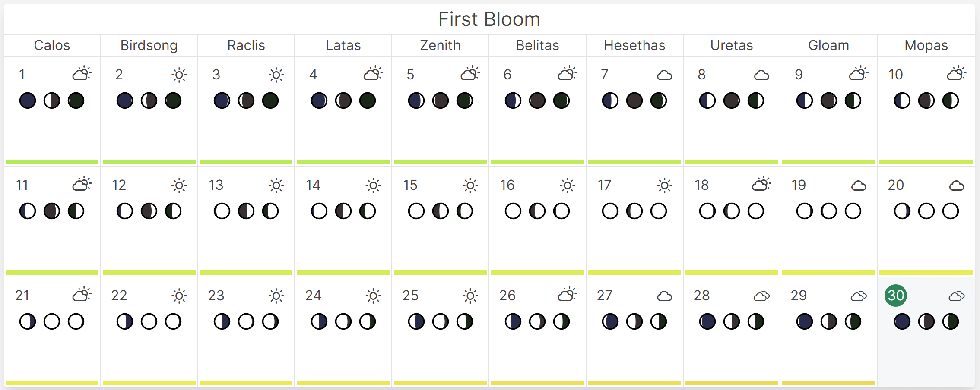
Task: Click the green season bar under day 4
Action: [x=343, y=162]
